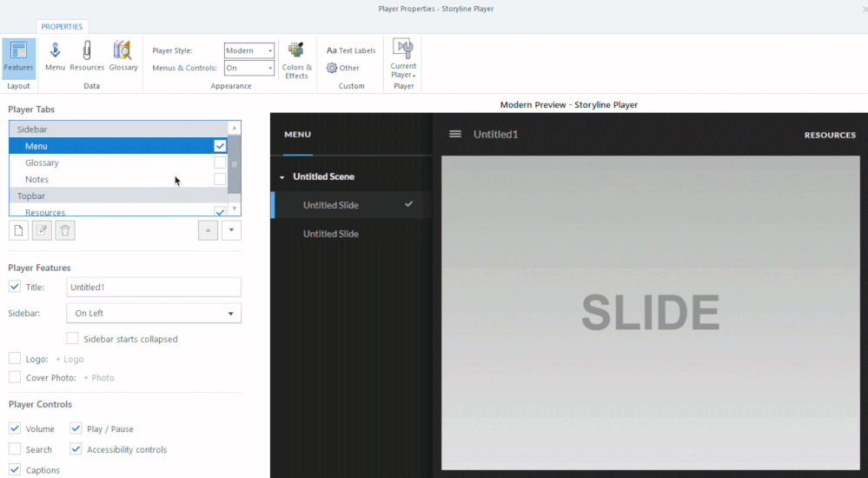Image resolution: width=868 pixels, height=478 pixels.
Task: Move selected tab up
Action: point(209,230)
